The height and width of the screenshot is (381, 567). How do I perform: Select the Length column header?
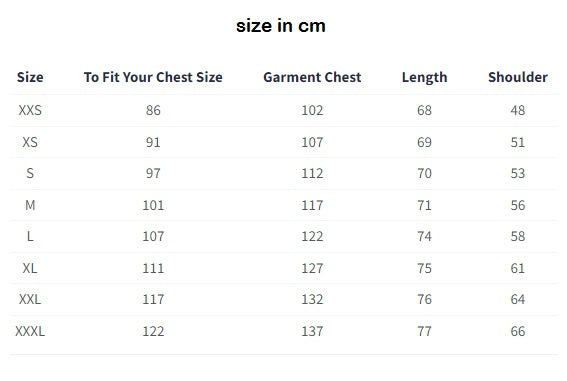click(x=425, y=77)
